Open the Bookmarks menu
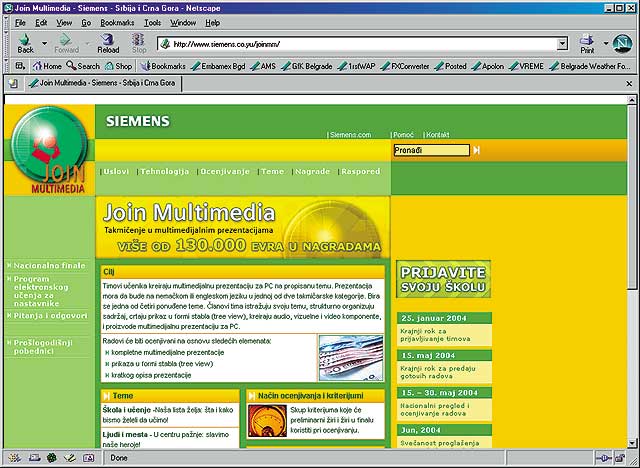This screenshot has width=640, height=468. click(x=117, y=23)
